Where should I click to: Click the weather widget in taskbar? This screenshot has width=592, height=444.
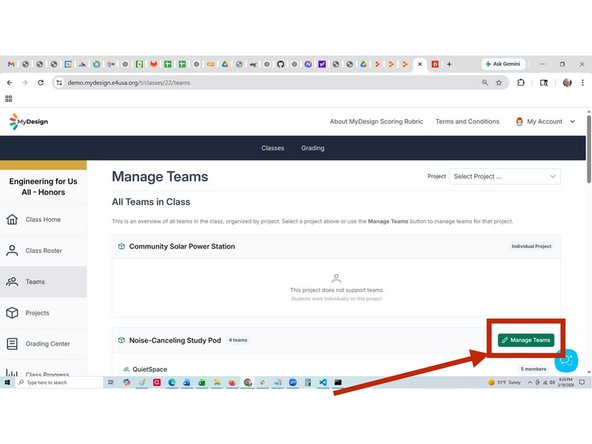[x=504, y=382]
